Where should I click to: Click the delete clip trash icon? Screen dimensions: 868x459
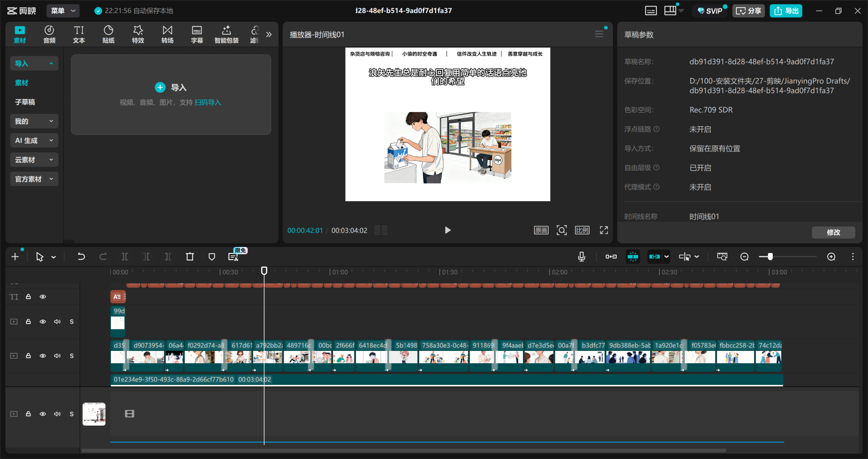coord(190,257)
